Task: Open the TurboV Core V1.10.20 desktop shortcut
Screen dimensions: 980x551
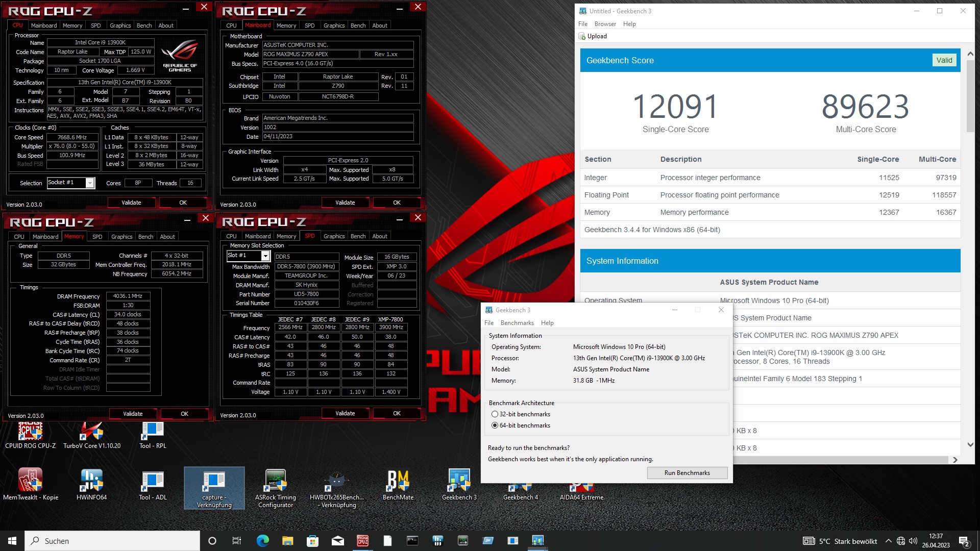Action: (x=92, y=435)
